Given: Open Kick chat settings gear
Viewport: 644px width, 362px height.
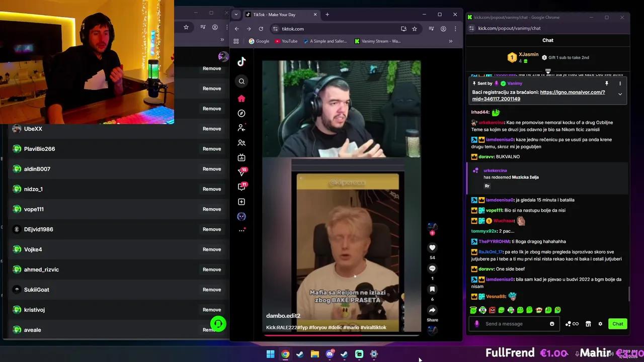Looking at the screenshot, I should tap(600, 324).
